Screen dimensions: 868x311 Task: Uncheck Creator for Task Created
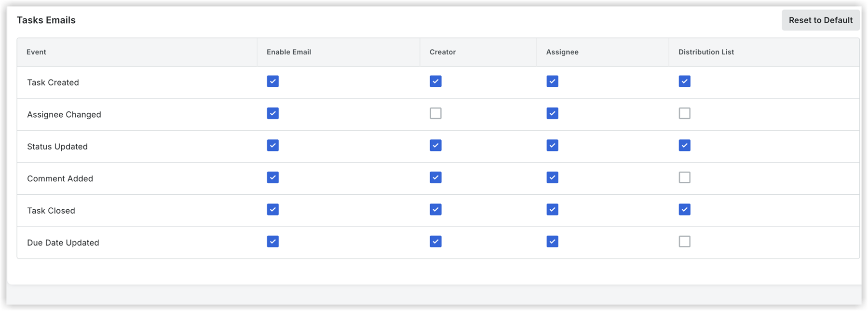(x=435, y=81)
